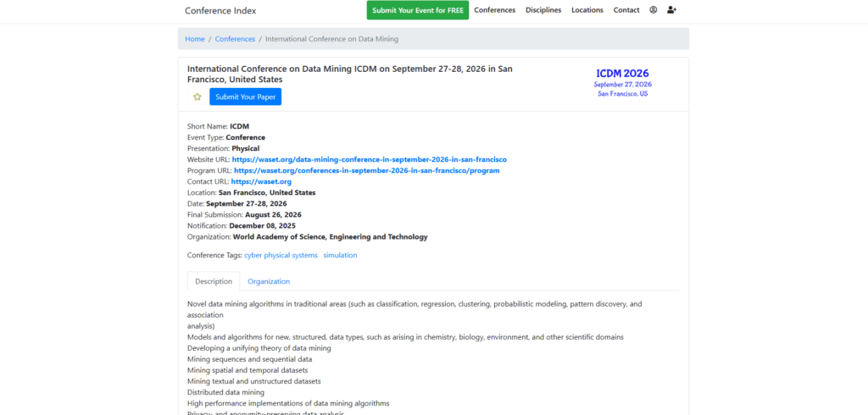Screen dimensions: 868x415
Task: Switch to the Organization tab
Action: [x=269, y=281]
